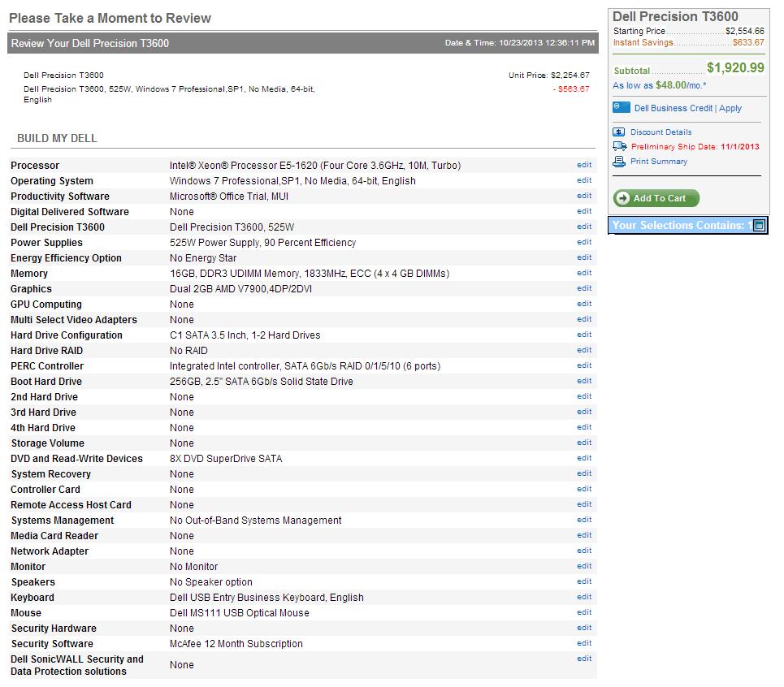Click the $1,920.99 subtotal amount
Viewport: 784px width, 687px height.
point(735,68)
